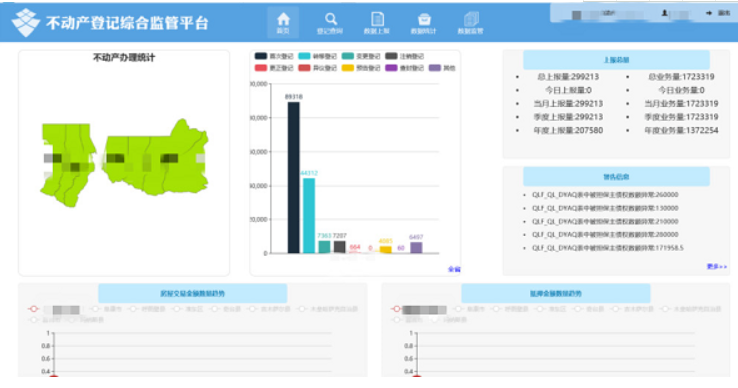Toggle 预告登记 yellow legend entry
The image size is (738, 388).
coord(361,68)
